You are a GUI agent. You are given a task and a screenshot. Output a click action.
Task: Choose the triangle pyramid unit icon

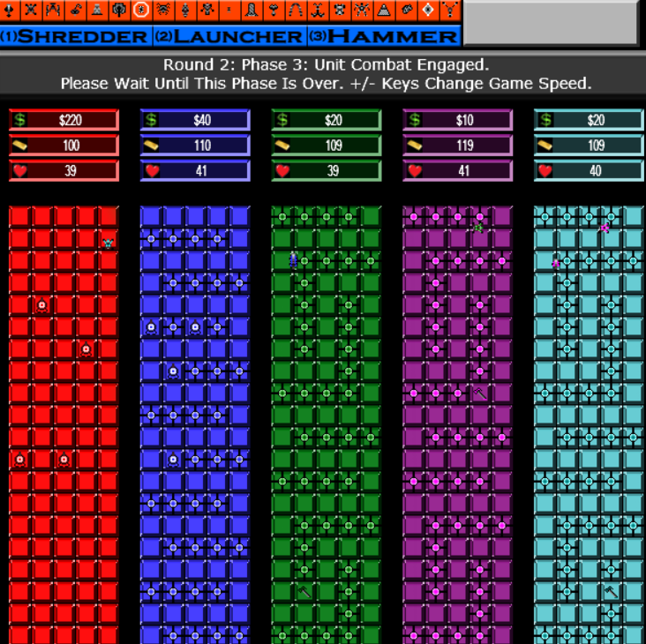click(x=384, y=11)
